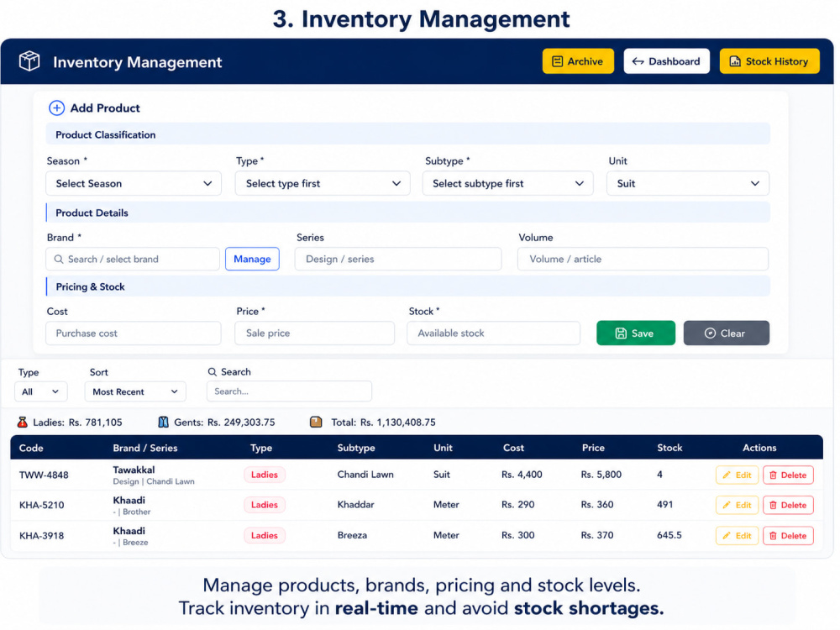Edit product KHA-3918
840x630 pixels.
[738, 536]
